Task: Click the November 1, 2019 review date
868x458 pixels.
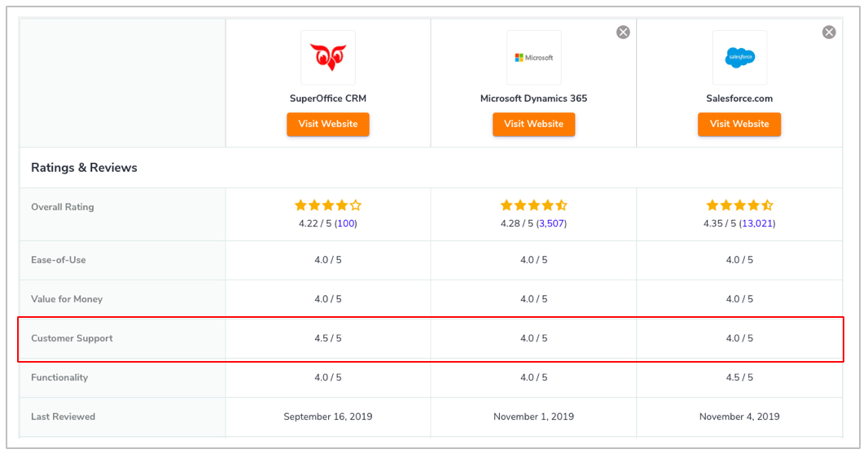Action: (x=533, y=416)
